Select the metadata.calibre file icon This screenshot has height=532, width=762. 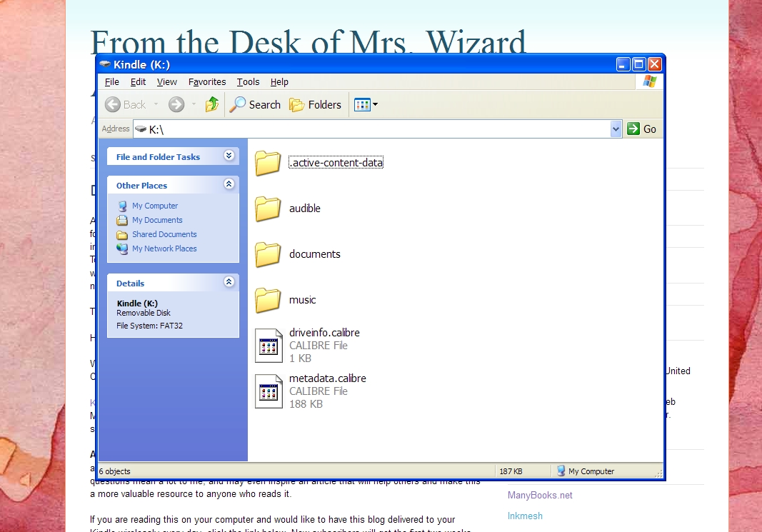[x=269, y=391]
